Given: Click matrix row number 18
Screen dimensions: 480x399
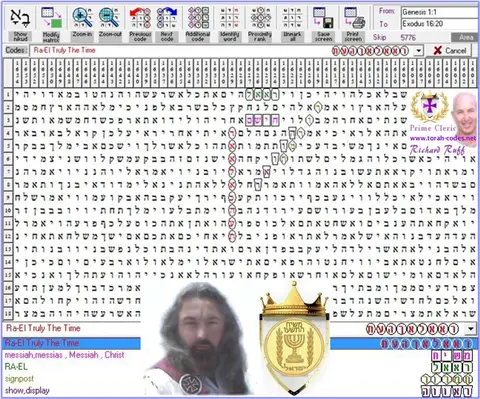Looking at the screenshot, I should tap(8, 313).
